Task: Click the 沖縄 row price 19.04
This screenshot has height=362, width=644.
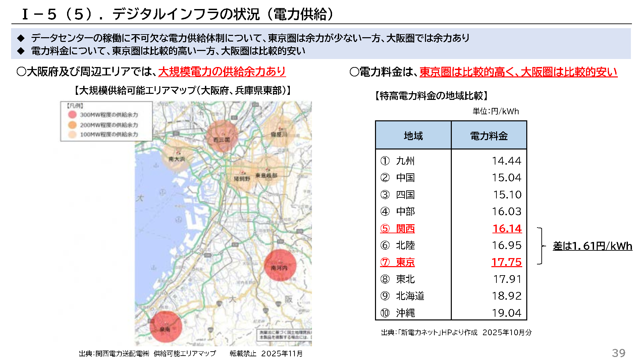Action: [x=506, y=313]
